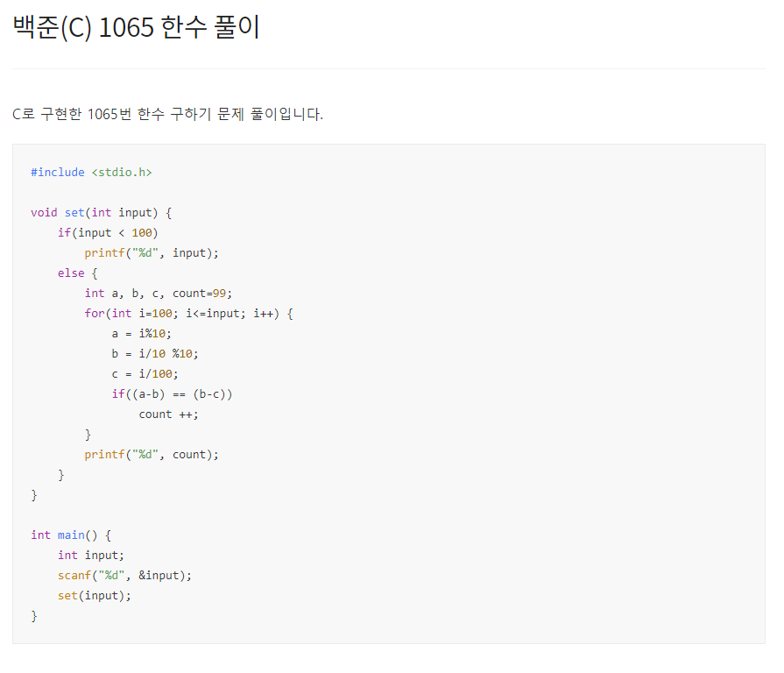
Task: Click the title '백준(C) 1065 한수 풀이'
Action: [136, 27]
